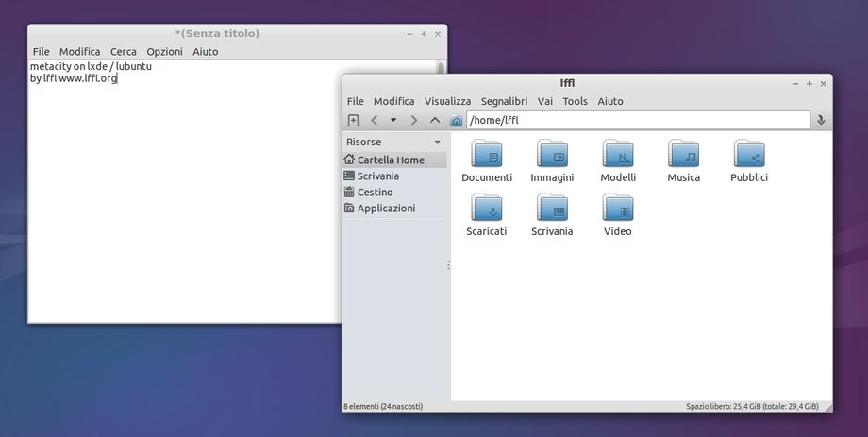Image resolution: width=868 pixels, height=437 pixels.
Task: Select the Video folder icon
Action: click(x=618, y=208)
